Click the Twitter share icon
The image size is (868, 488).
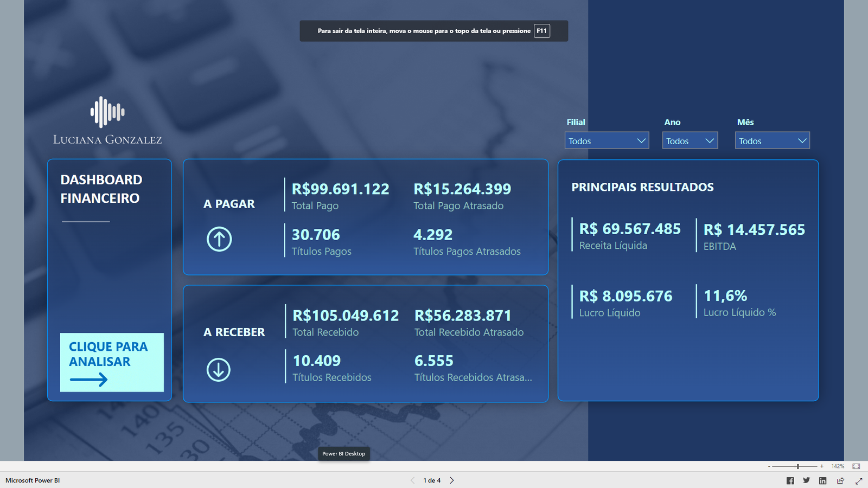point(807,480)
